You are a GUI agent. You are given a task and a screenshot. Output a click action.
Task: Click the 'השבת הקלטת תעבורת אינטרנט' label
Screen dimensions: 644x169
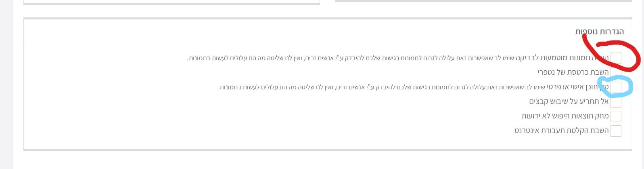(561, 131)
